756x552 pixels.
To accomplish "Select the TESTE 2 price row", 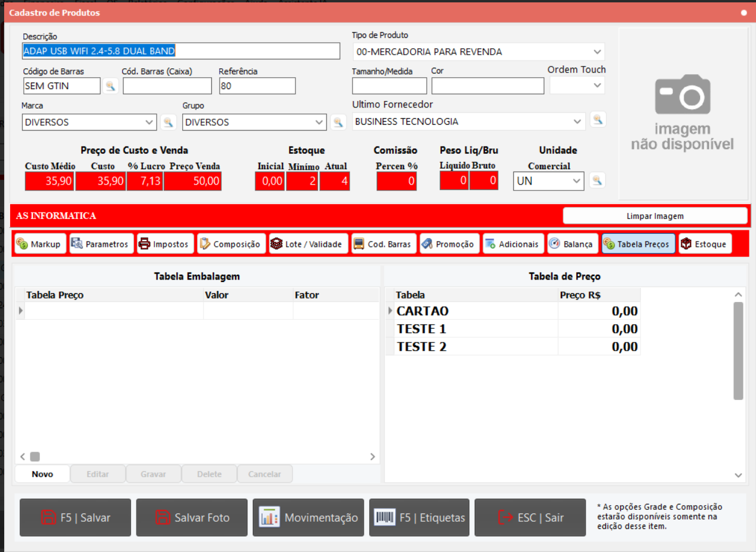I will 513,347.
